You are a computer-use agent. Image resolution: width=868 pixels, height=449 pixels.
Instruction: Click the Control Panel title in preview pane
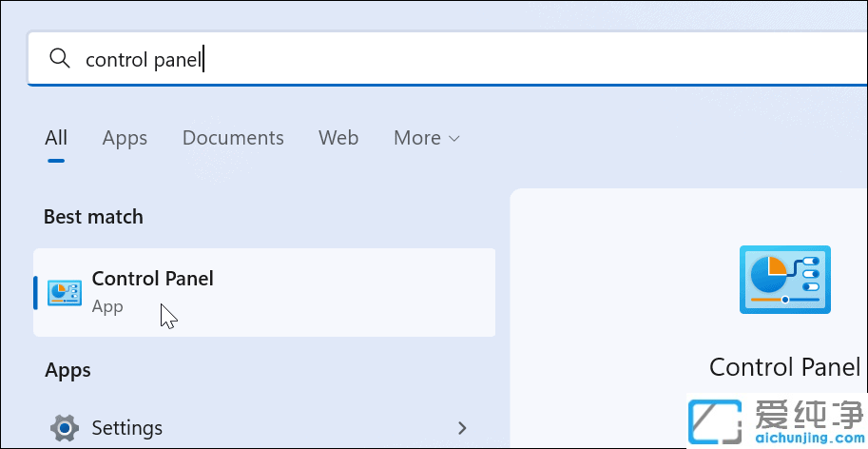[784, 367]
